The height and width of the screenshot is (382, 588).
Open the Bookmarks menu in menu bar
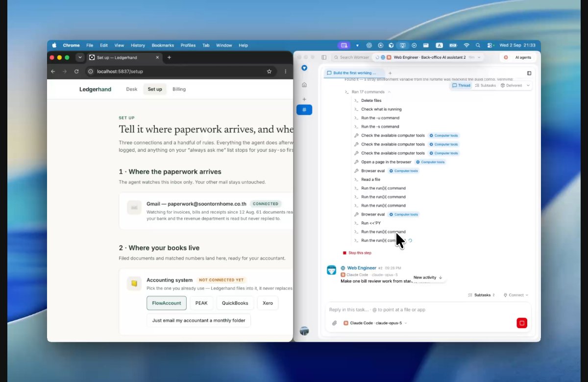click(163, 46)
